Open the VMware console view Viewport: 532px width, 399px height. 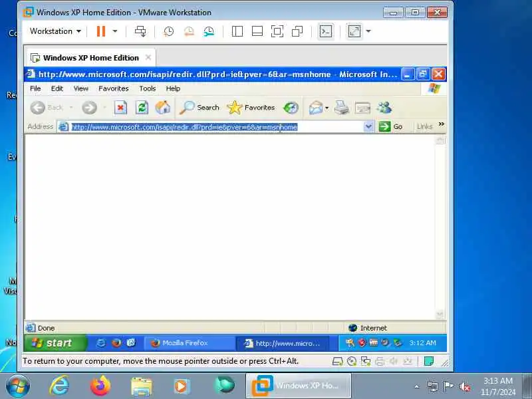point(326,31)
